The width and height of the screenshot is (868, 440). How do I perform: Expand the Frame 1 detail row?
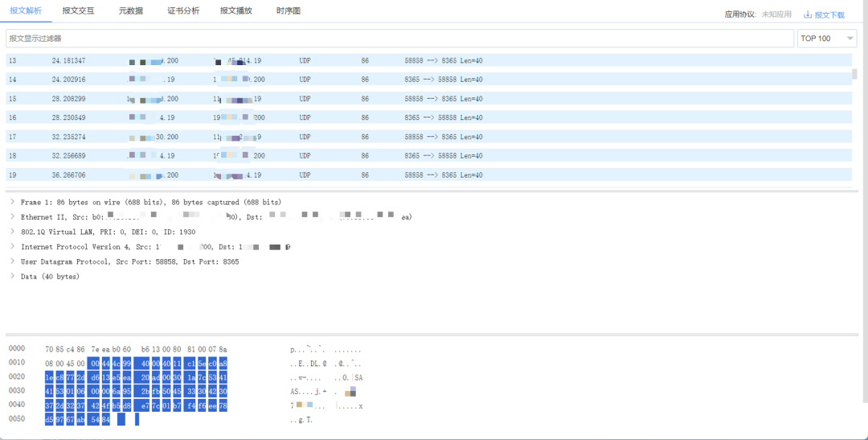coord(12,202)
